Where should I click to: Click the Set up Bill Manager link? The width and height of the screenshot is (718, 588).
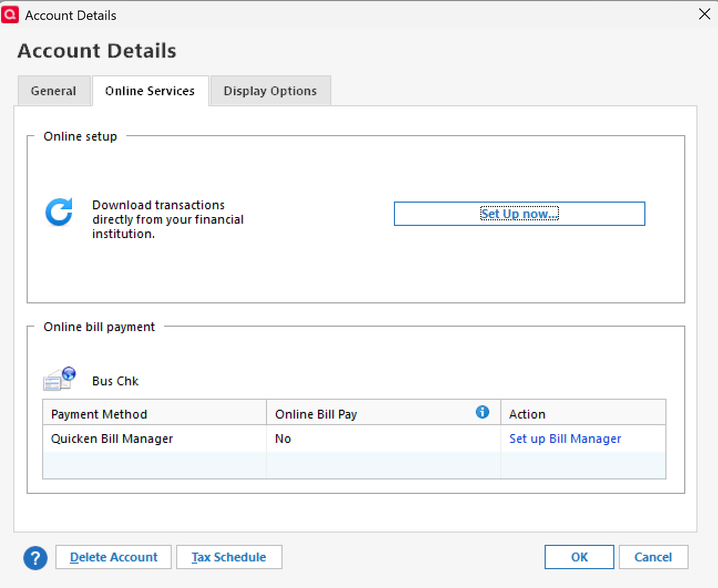point(565,439)
